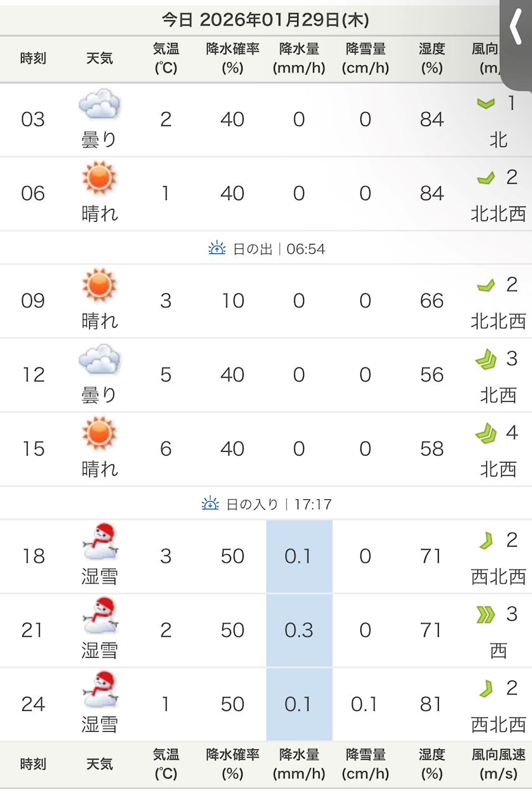Tap the sunset icon beside 日の入り
The height and width of the screenshot is (797, 532).
[x=210, y=504]
